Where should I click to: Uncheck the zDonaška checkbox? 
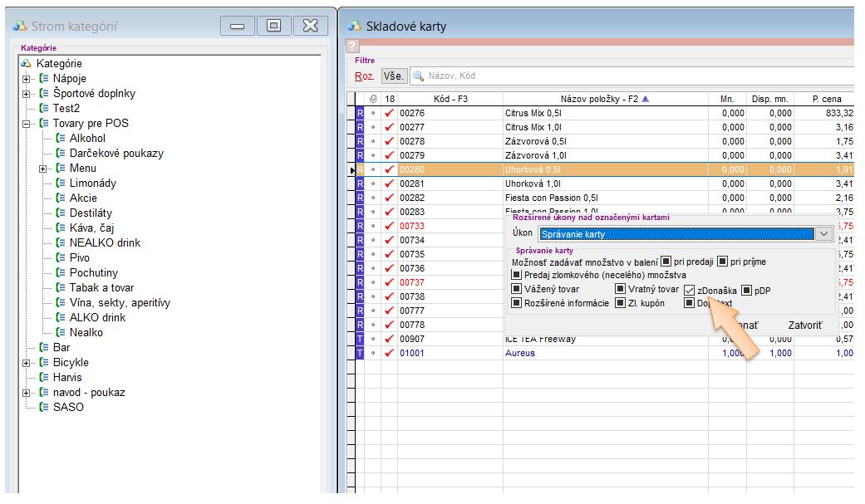point(690,290)
